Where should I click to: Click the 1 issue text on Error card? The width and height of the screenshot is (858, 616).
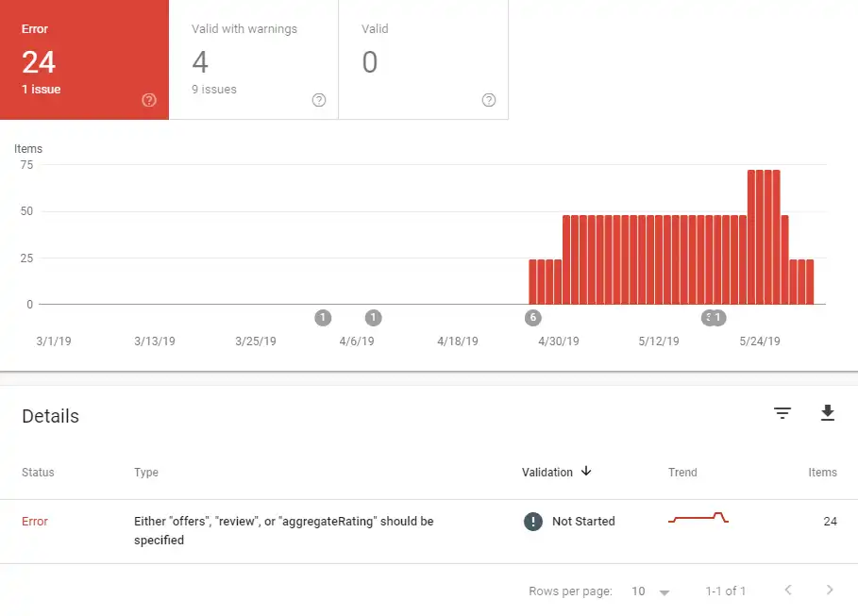click(x=41, y=90)
